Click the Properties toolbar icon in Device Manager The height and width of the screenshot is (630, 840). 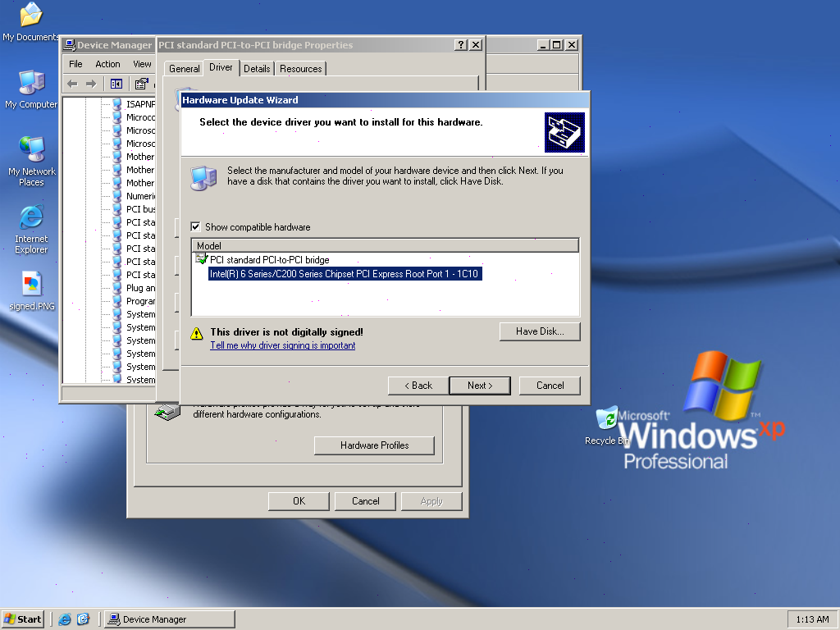coord(141,84)
